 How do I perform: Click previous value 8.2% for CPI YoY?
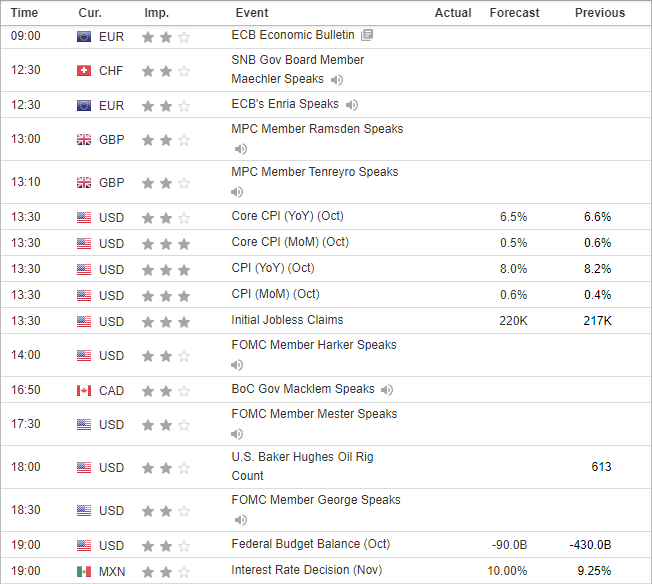(598, 269)
